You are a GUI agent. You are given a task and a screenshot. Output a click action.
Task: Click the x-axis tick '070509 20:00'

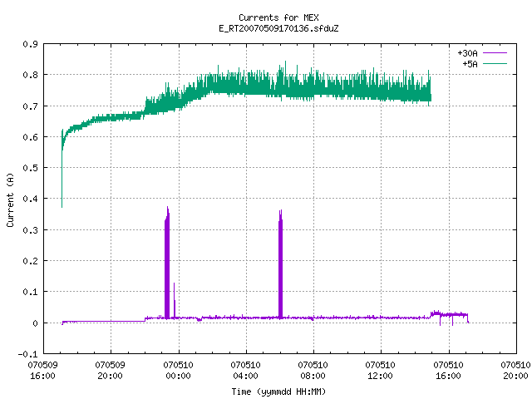tap(110, 370)
